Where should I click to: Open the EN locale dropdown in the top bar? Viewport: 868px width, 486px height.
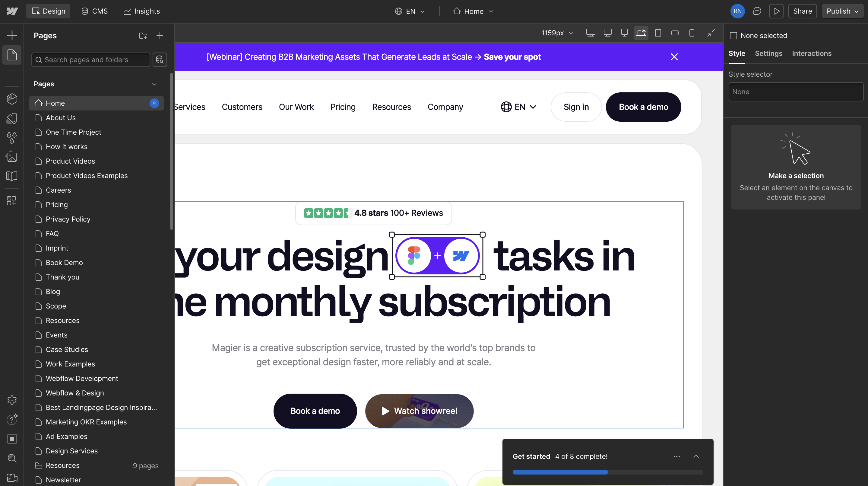coord(410,11)
